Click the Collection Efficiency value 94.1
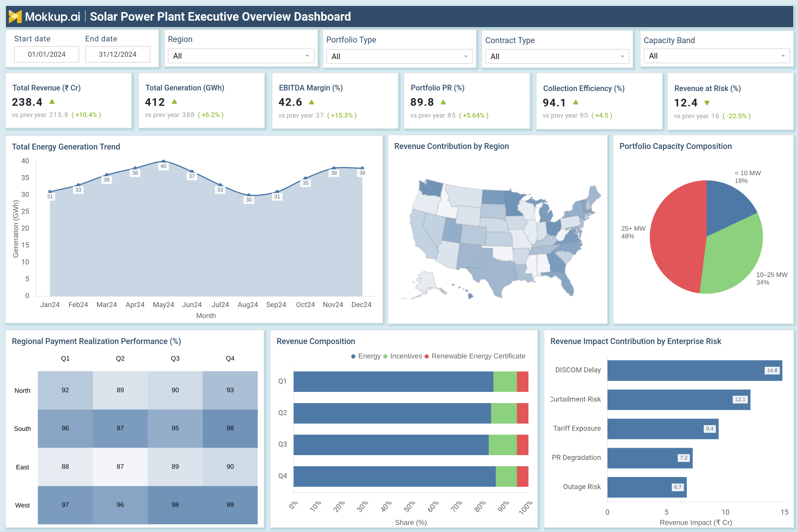This screenshot has width=798, height=532. coord(554,103)
